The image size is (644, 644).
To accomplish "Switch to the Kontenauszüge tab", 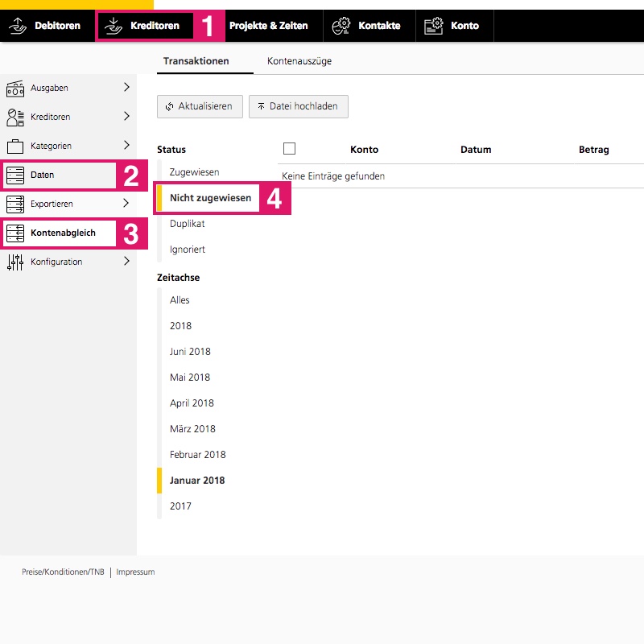I will coord(299,61).
